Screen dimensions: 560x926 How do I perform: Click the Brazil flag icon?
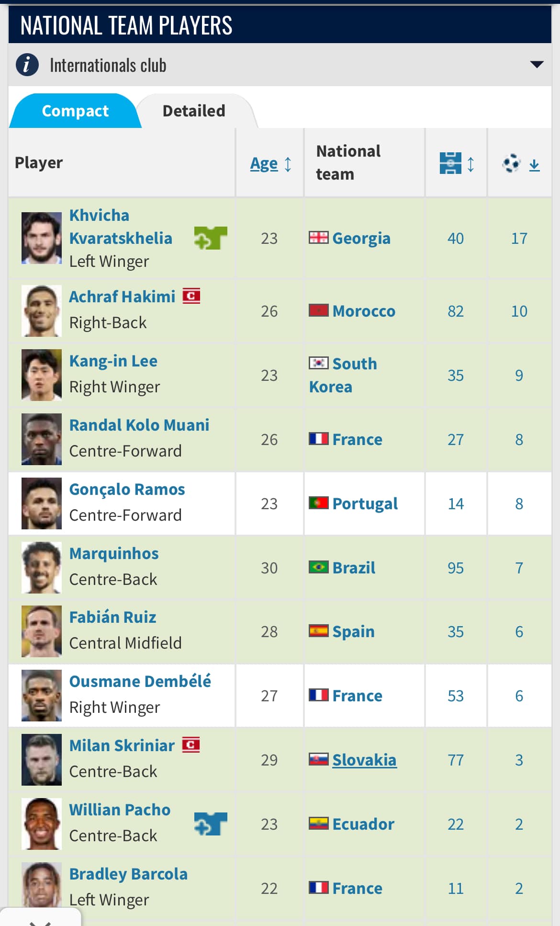point(318,567)
